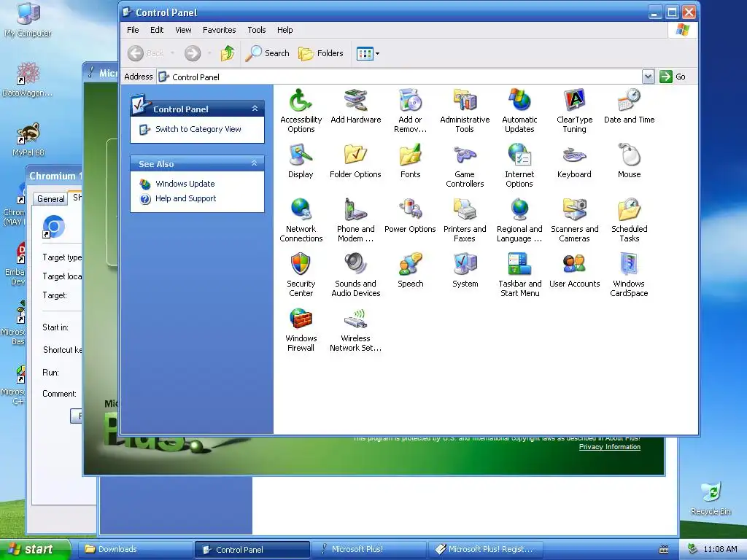Open System properties icon

point(465,270)
